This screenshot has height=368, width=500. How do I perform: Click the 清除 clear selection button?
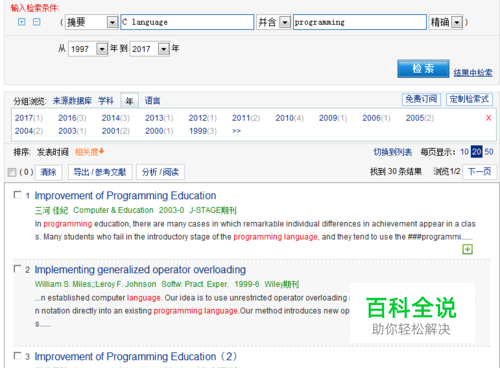coord(49,172)
